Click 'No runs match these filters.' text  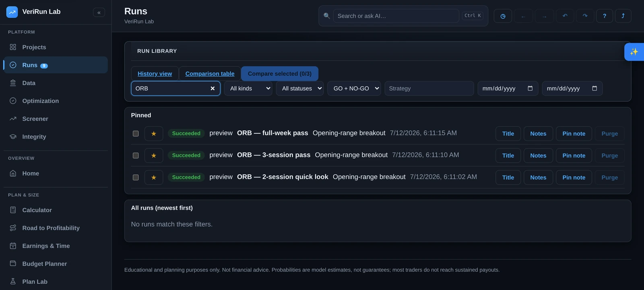[x=172, y=224]
